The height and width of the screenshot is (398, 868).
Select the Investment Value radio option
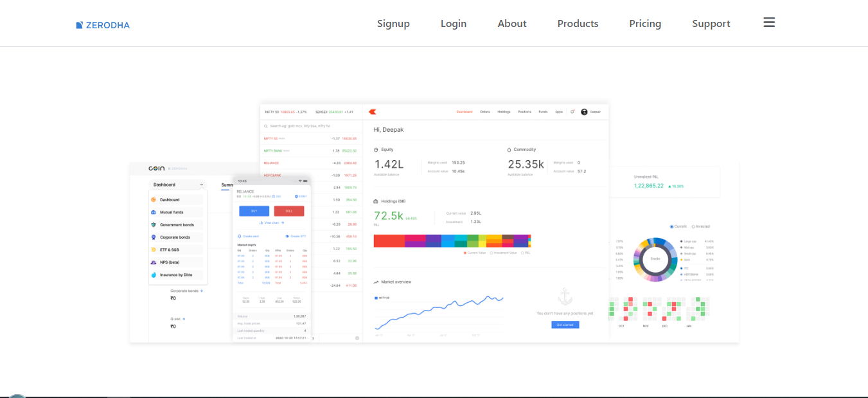492,253
